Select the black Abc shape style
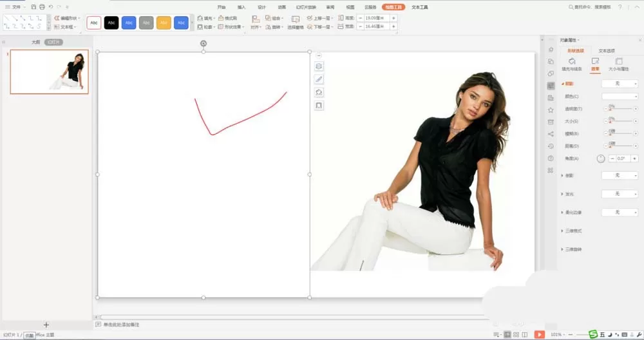Viewport: 644px width, 340px height. tap(111, 23)
